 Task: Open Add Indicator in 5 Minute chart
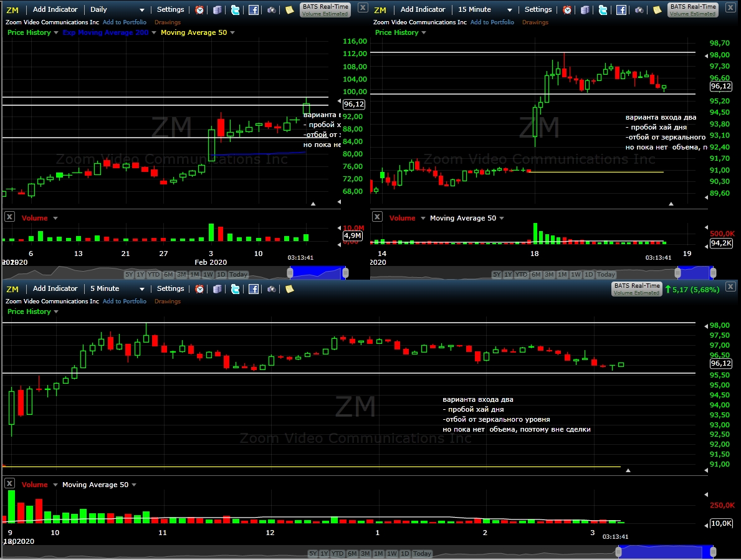click(55, 288)
